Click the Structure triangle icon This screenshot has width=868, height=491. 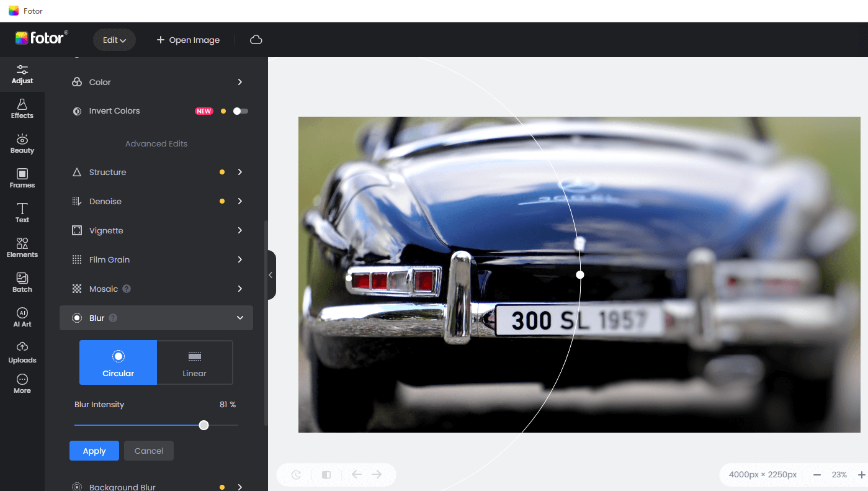point(77,172)
